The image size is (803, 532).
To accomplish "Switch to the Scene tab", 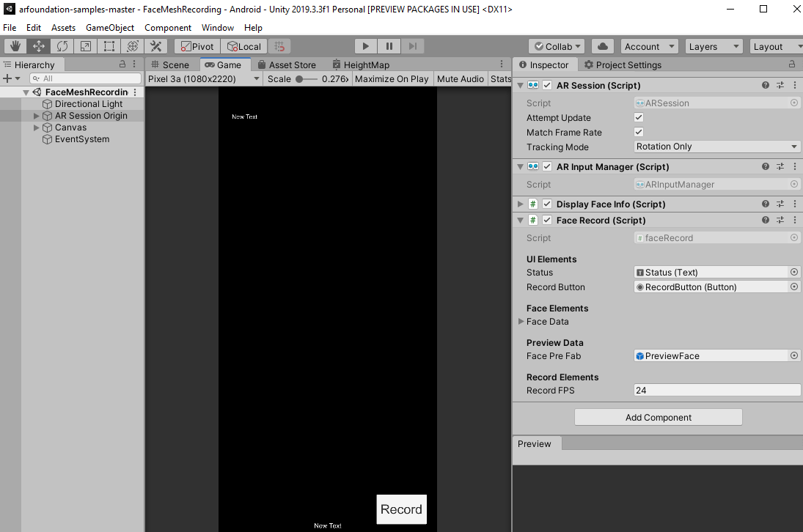I will click(171, 65).
